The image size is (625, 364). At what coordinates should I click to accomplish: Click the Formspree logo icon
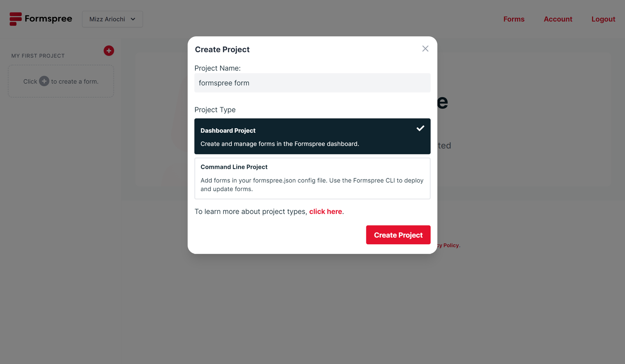pyautogui.click(x=16, y=19)
